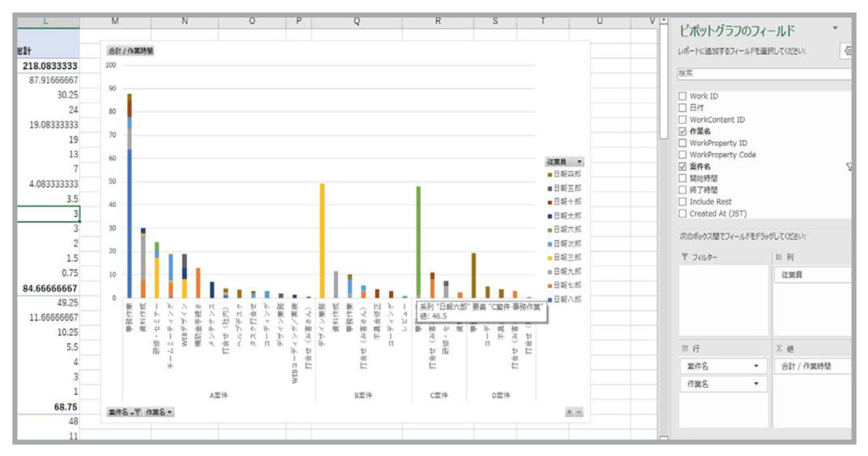Uncheck the 作業名 field checkbox
Image resolution: width=868 pixels, height=456 pixels.
[x=683, y=131]
